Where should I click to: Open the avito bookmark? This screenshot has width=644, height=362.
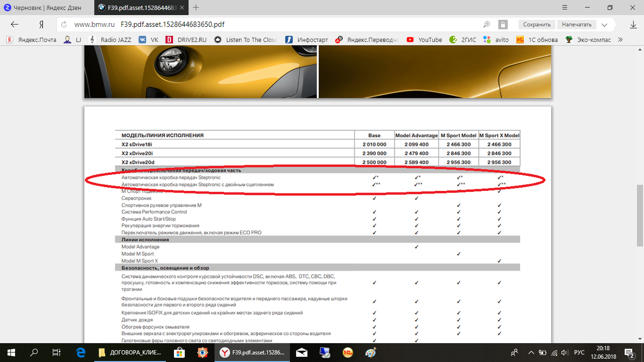pyautogui.click(x=496, y=40)
